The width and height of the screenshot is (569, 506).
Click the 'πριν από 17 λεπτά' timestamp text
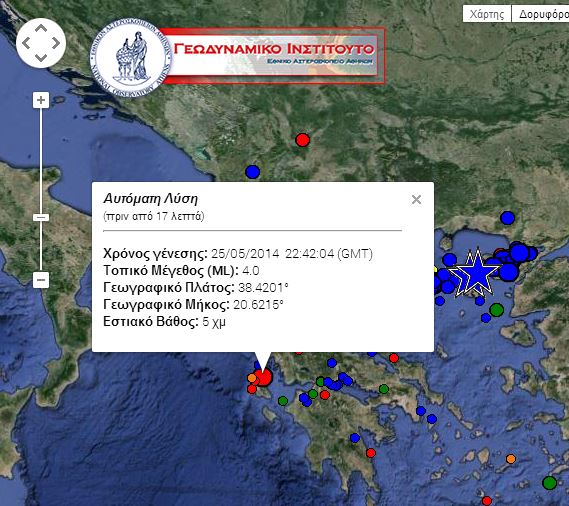[154, 216]
